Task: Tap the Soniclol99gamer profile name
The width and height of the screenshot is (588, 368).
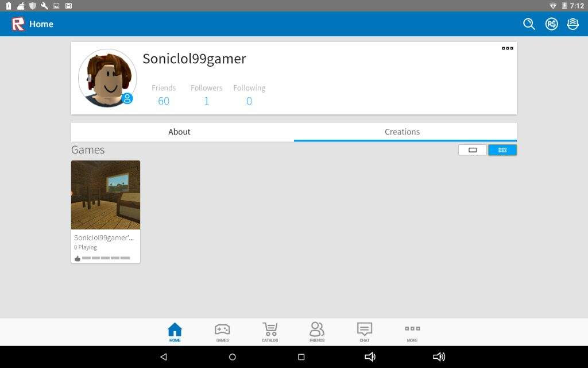Action: 194,59
